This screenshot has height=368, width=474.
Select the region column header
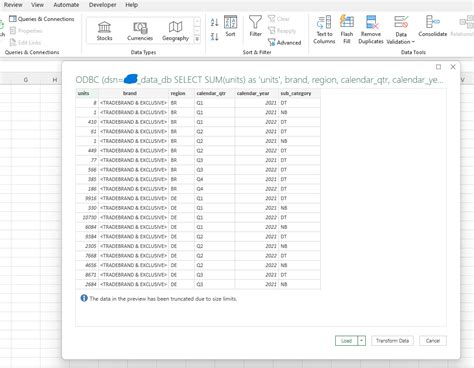point(182,93)
